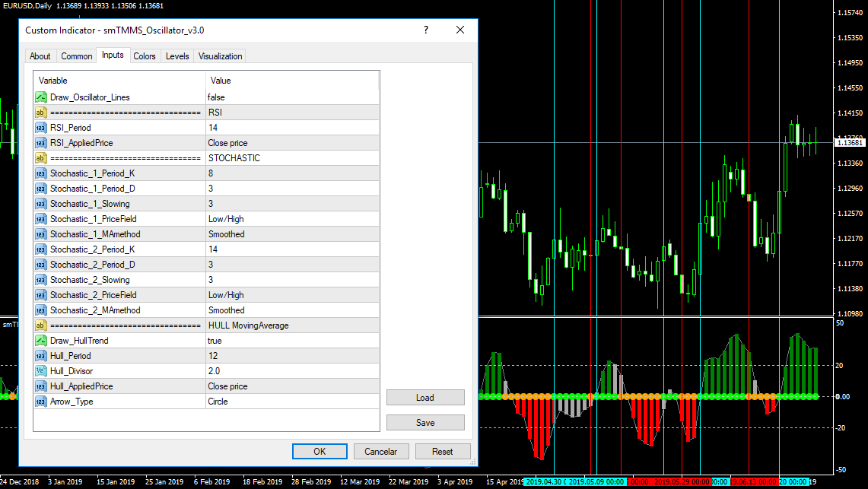
Task: Switch to the Colors tab
Action: (x=145, y=56)
